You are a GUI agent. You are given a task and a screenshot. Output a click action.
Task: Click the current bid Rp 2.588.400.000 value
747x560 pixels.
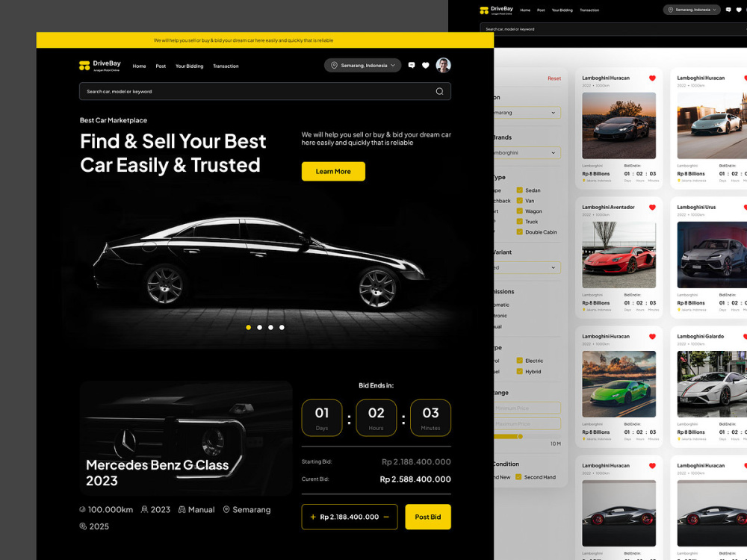click(415, 479)
